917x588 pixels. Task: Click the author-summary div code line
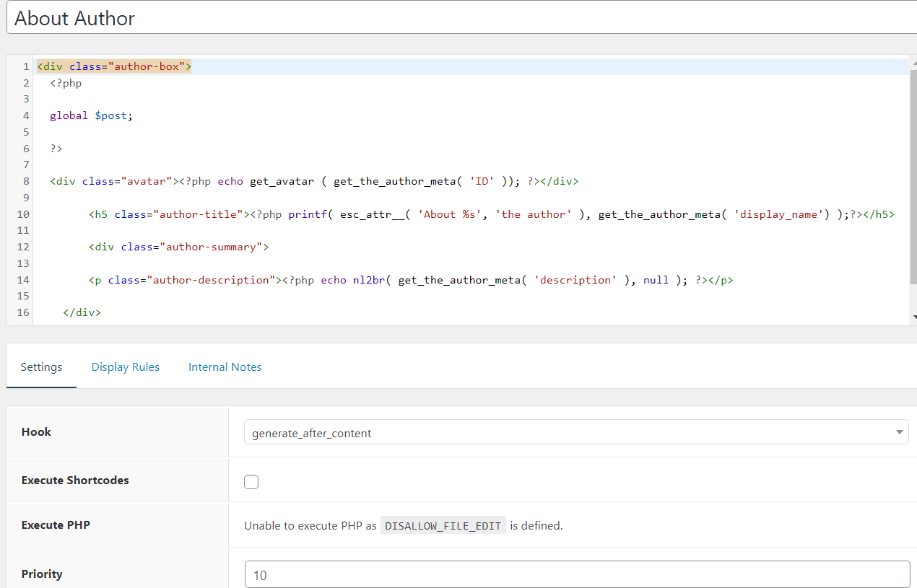point(178,247)
